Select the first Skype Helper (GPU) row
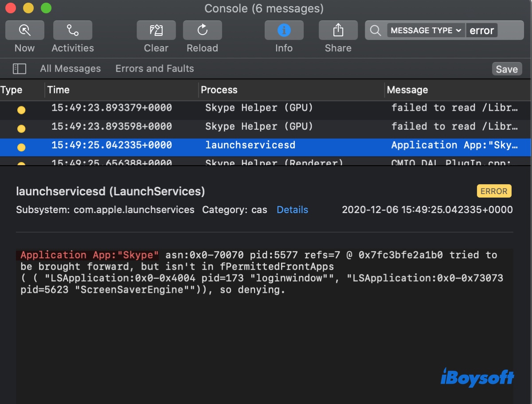Image resolution: width=532 pixels, height=404 pixels. tap(266, 108)
